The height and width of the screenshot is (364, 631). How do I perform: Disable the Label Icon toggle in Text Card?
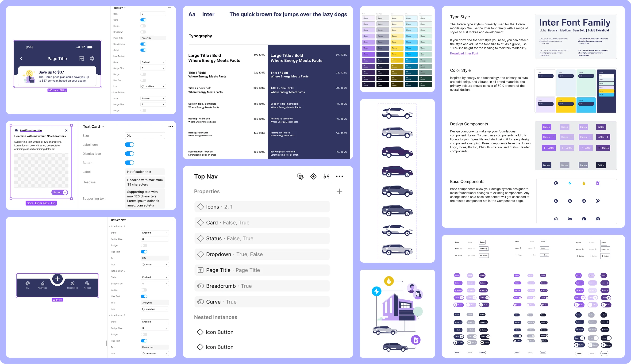pos(129,145)
